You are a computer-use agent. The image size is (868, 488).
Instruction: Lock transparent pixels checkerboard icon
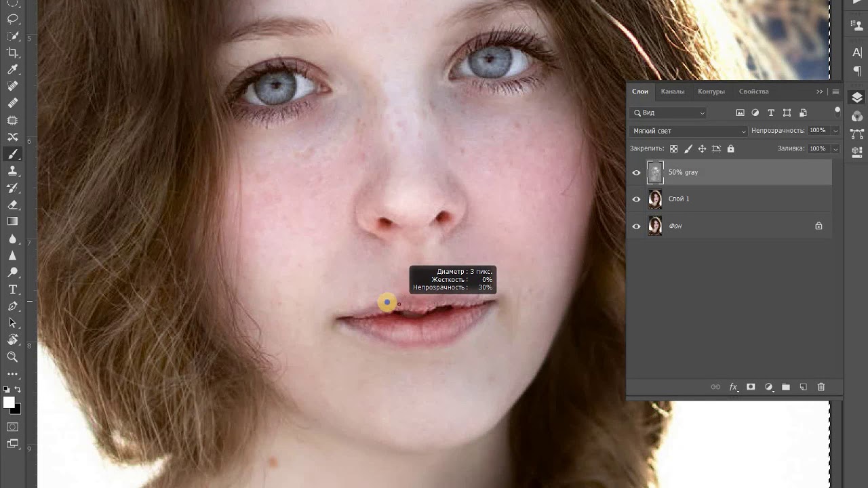tap(673, 148)
